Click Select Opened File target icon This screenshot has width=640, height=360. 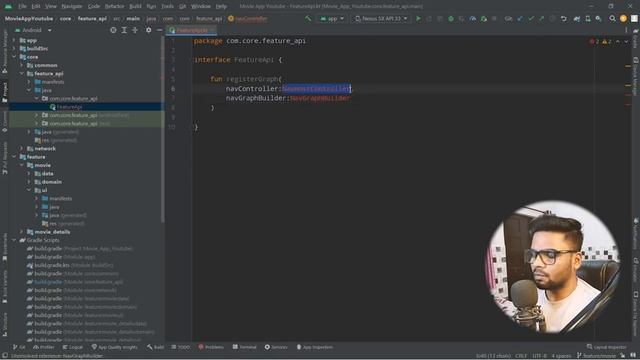tap(113, 30)
